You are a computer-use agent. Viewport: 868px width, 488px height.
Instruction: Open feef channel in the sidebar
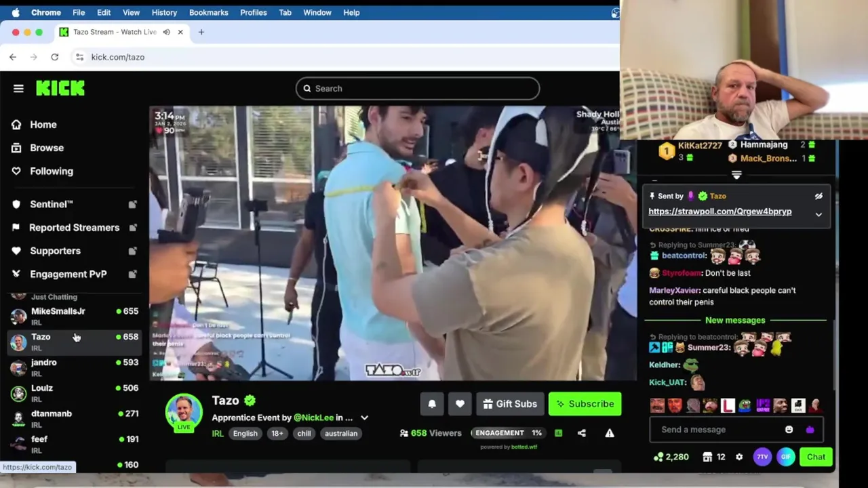pyautogui.click(x=75, y=444)
